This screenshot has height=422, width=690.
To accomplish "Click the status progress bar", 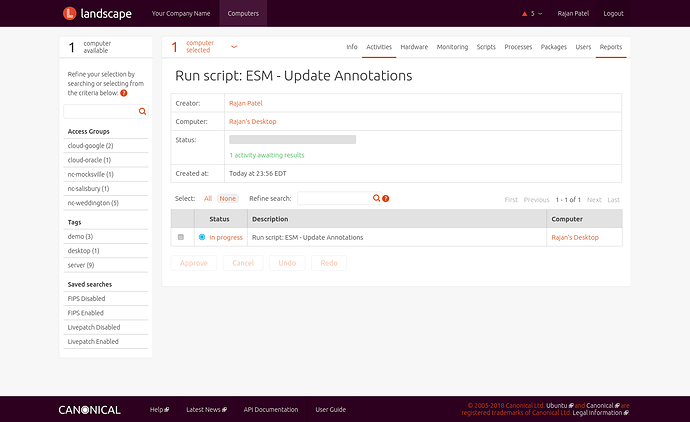I will click(x=293, y=139).
